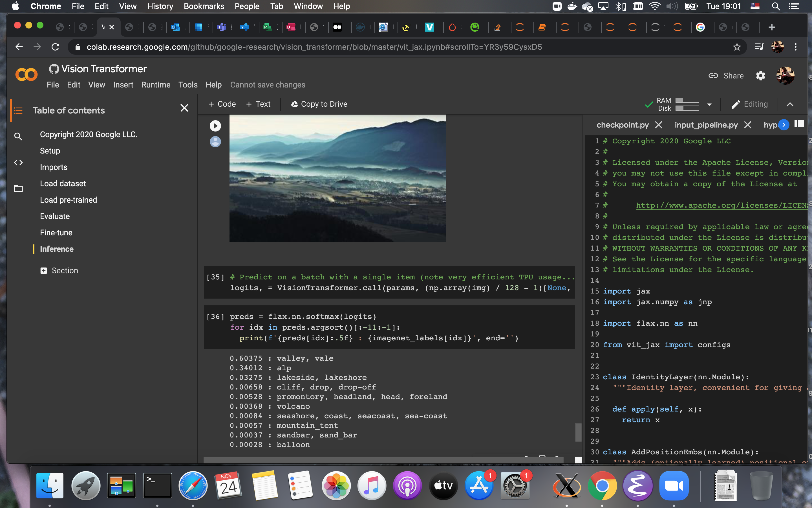Go to the Imports section
The width and height of the screenshot is (812, 508).
tap(54, 167)
